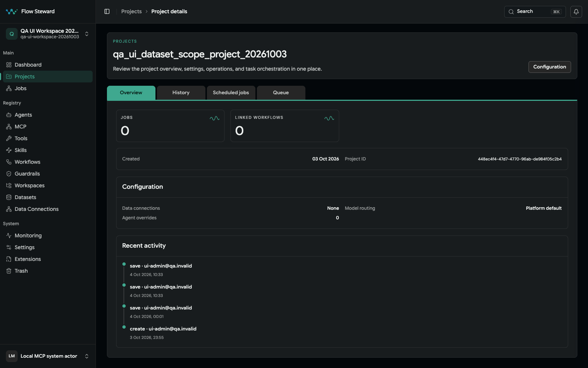Click the Data Connections icon
This screenshot has height=368, width=588.
click(x=9, y=209)
